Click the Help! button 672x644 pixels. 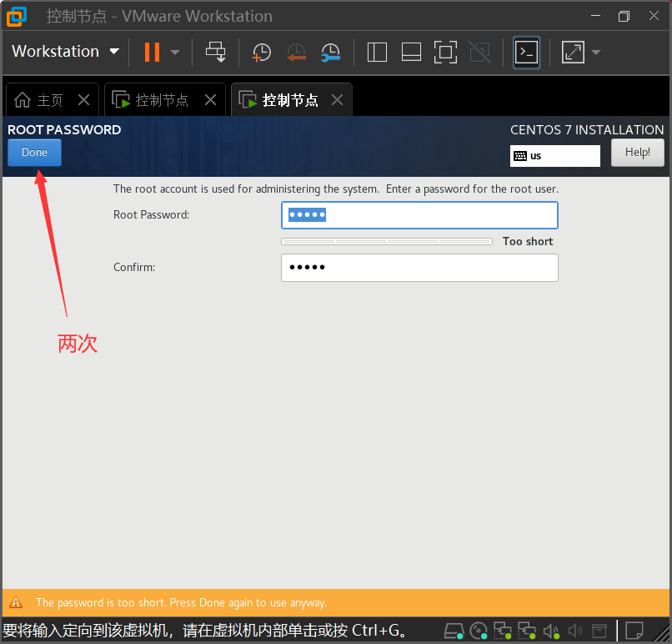pyautogui.click(x=637, y=153)
